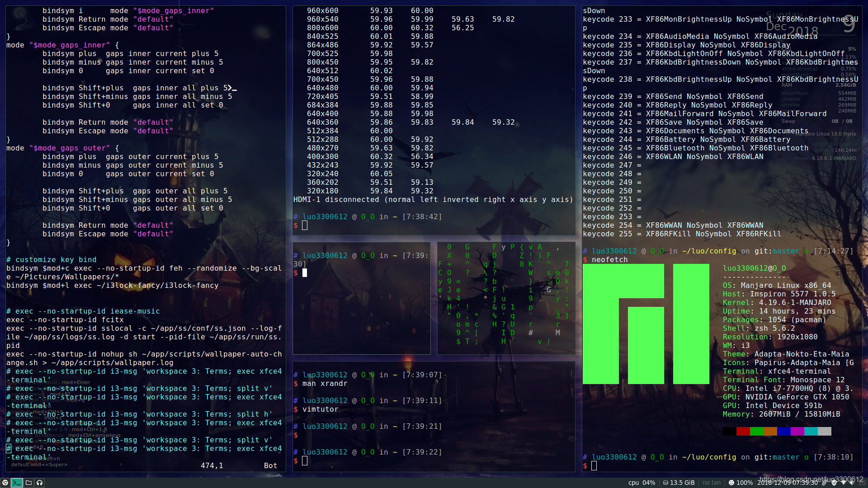Click the '13.5 GiB' disk status entry

pyautogui.click(x=682, y=483)
